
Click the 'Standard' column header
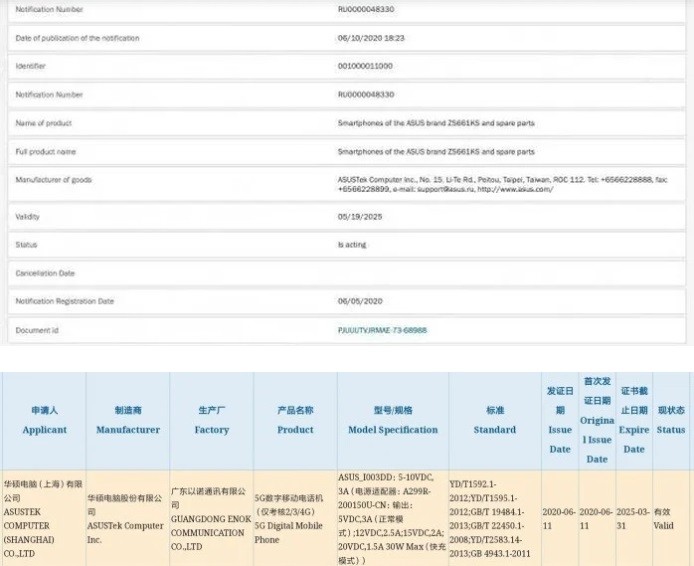tap(495, 420)
